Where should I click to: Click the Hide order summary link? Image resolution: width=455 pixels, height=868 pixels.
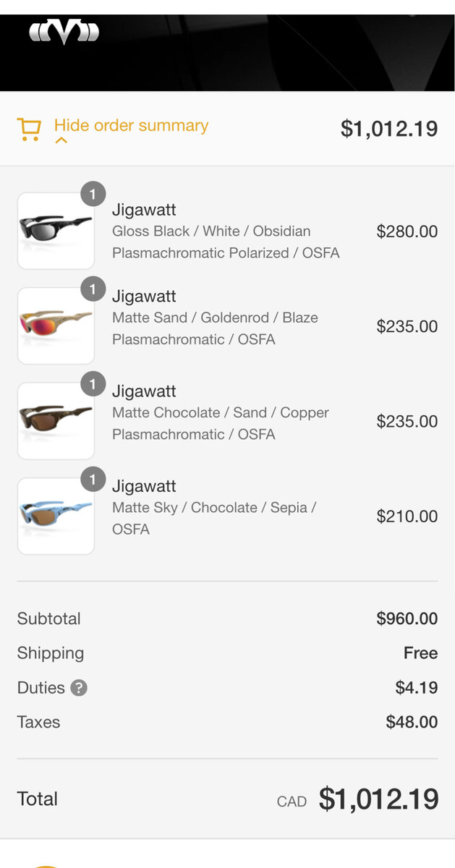(x=131, y=125)
